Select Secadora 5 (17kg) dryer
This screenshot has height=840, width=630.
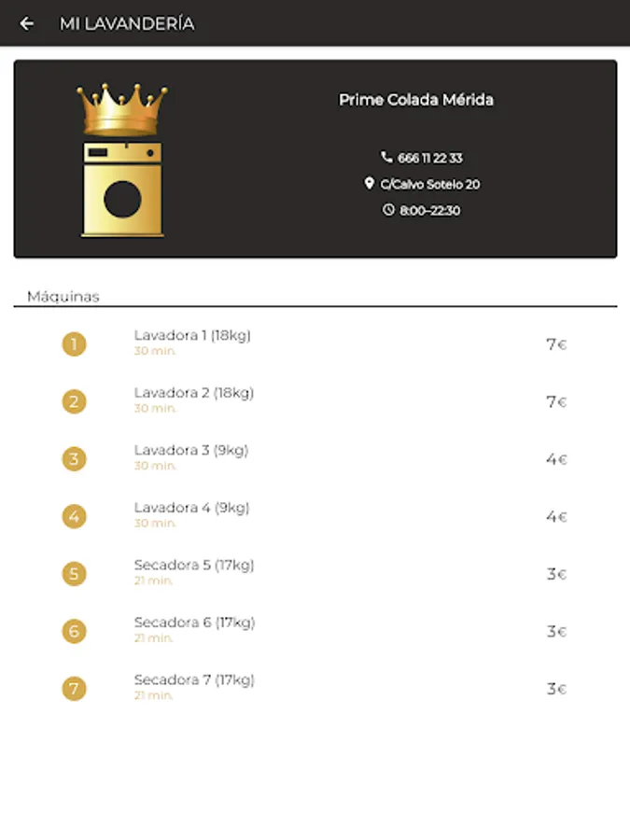coord(193,566)
